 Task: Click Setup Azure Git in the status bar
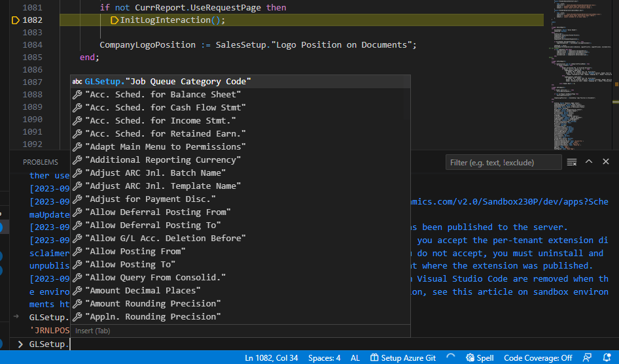click(x=403, y=357)
